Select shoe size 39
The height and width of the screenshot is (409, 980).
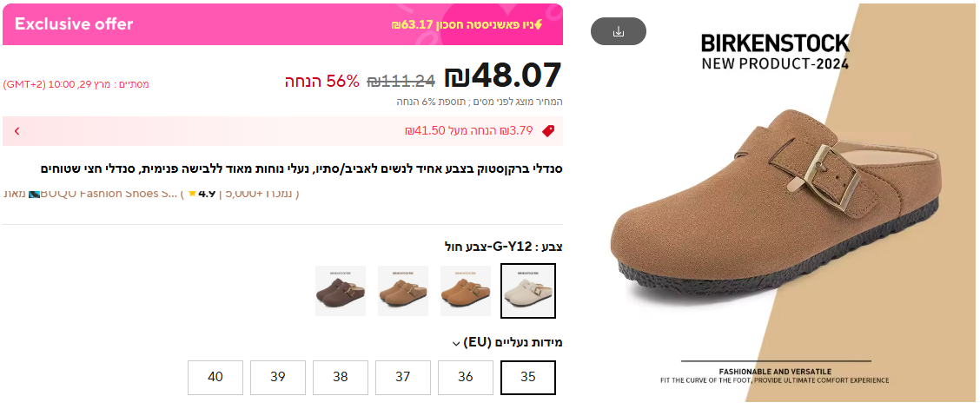tap(278, 377)
